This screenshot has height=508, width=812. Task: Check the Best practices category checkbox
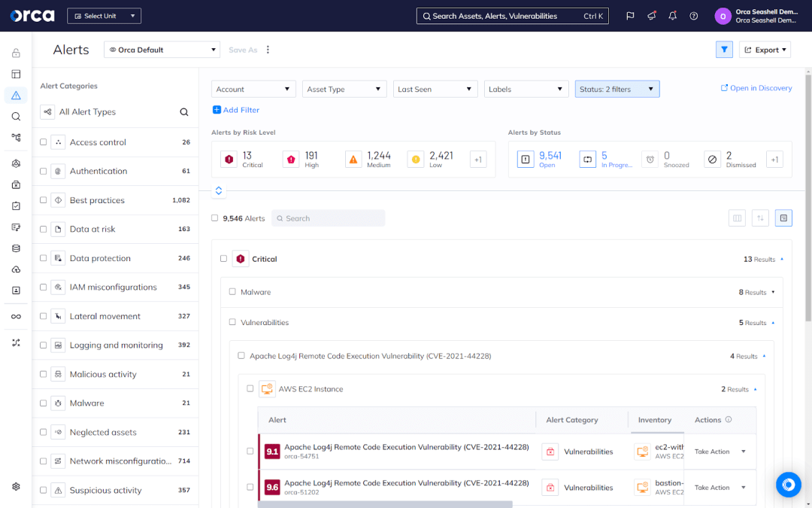44,200
